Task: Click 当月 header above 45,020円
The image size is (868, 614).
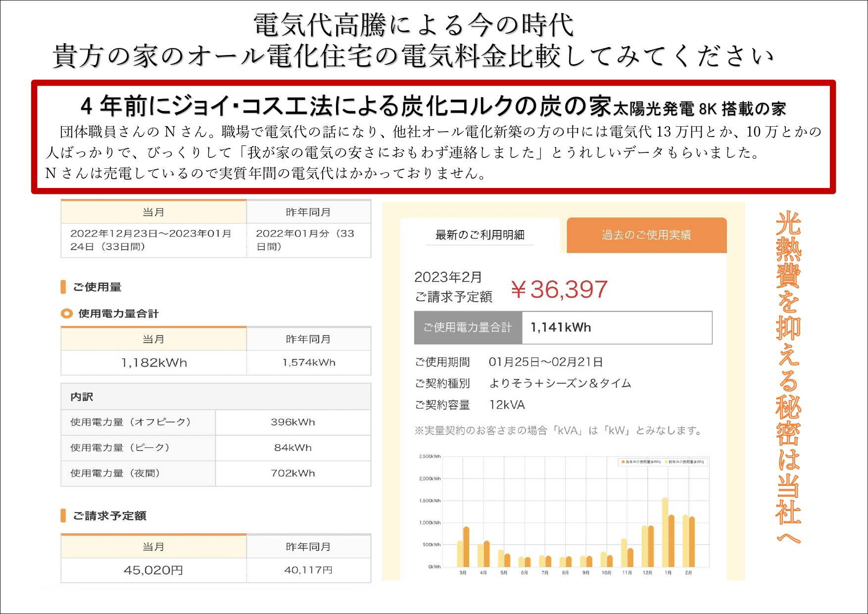Action: click(x=153, y=547)
